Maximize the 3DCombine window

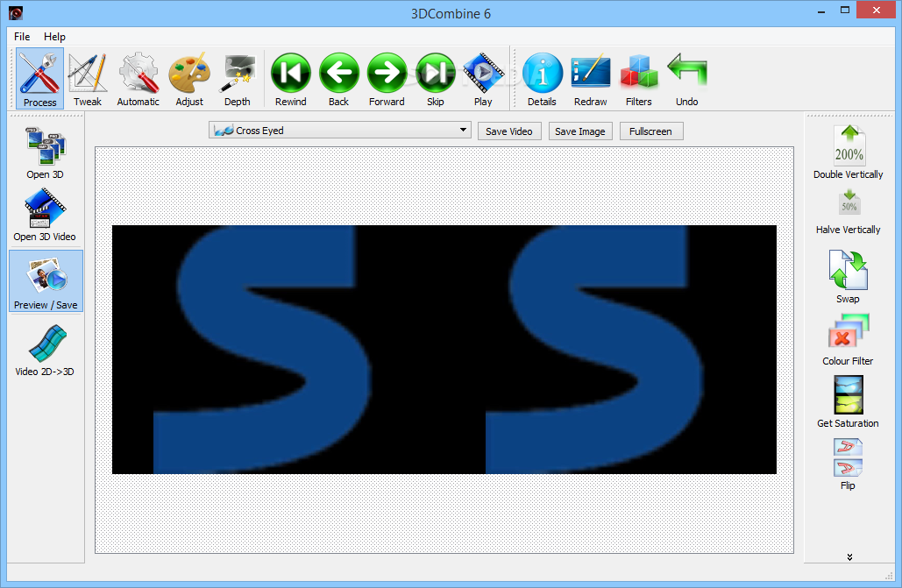pos(845,11)
